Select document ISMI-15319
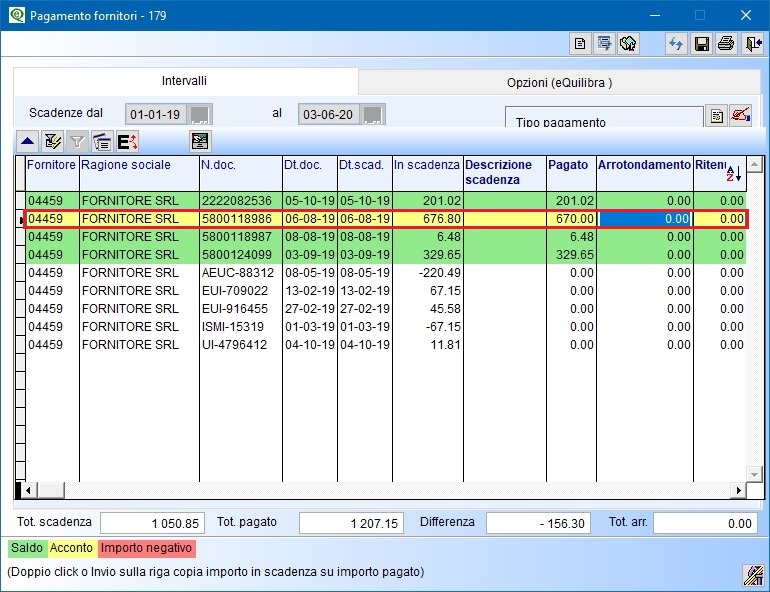Screen dimensions: 770x592 241,327
